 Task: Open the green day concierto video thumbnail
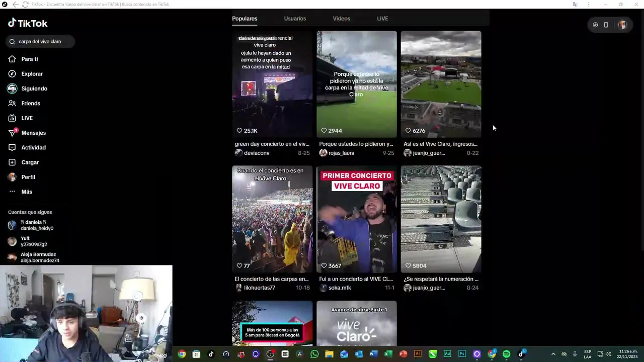[272, 84]
